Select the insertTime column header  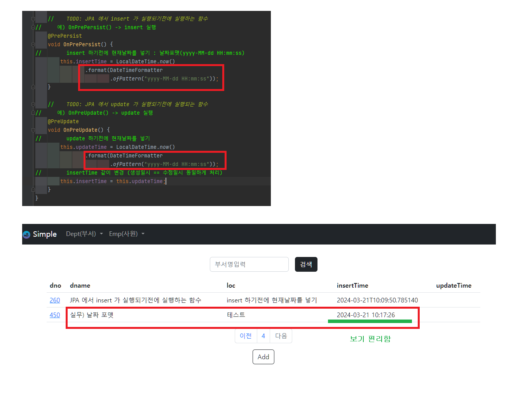(x=352, y=285)
